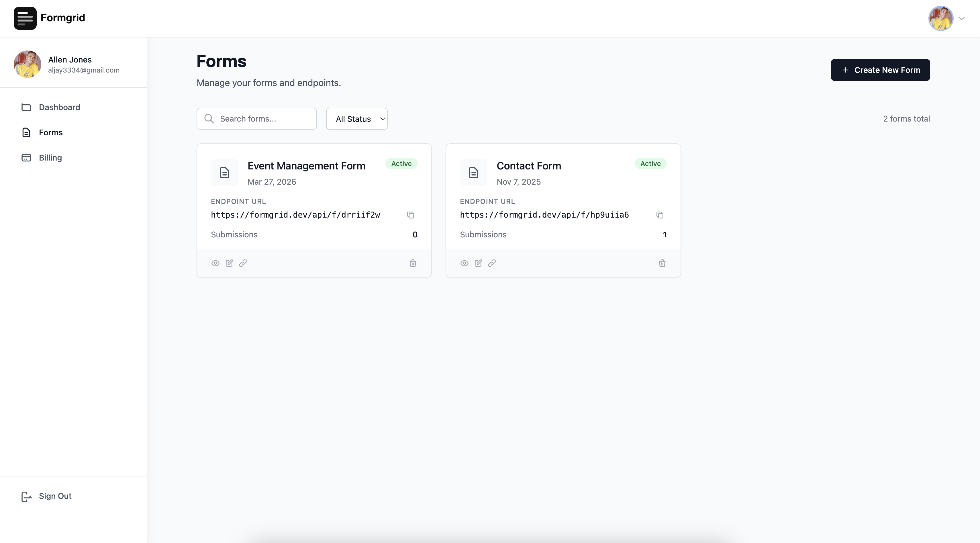This screenshot has height=543, width=980.
Task: Click the Formgrid logo
Action: [25, 18]
